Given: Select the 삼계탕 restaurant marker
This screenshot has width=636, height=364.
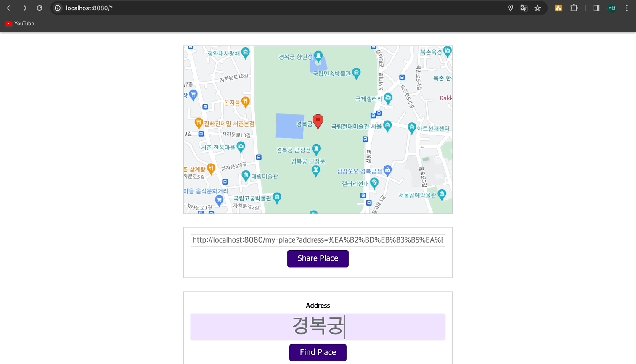Looking at the screenshot, I should (x=211, y=169).
